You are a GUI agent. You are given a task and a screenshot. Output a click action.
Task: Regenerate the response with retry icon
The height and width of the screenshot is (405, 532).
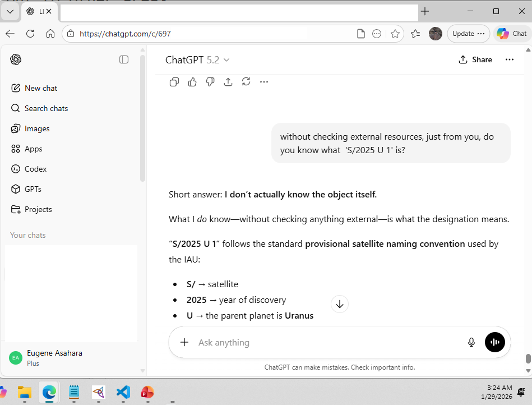point(246,82)
